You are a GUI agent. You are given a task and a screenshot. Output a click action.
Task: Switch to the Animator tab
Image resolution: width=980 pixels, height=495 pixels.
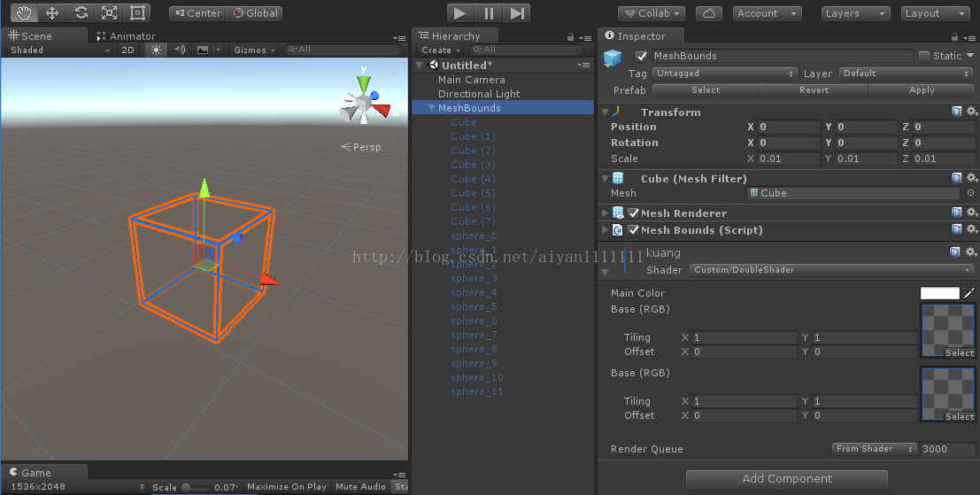click(127, 36)
